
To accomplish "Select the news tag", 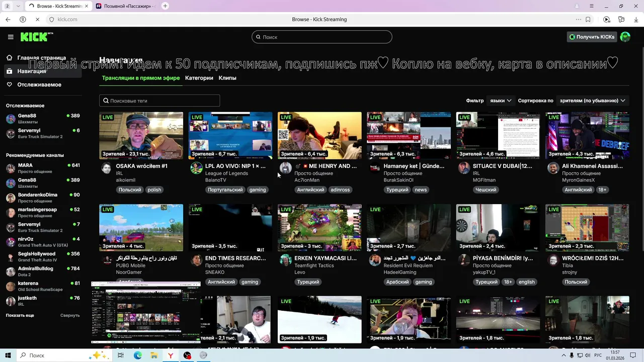I will point(421,190).
